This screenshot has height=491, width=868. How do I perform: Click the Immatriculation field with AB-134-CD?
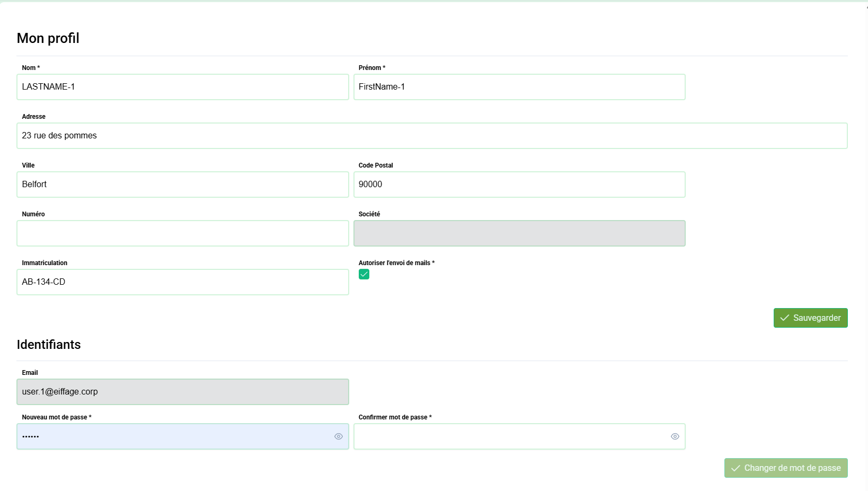[x=182, y=282]
